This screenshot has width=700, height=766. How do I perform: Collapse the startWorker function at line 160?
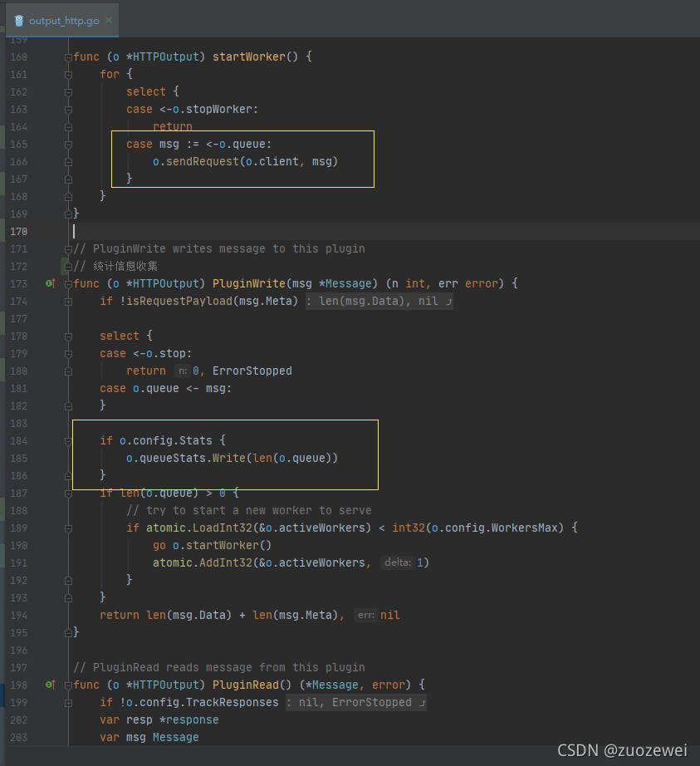point(68,57)
